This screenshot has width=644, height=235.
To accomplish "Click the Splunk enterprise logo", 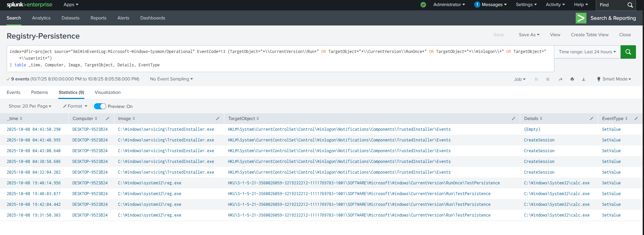I will click(x=29, y=5).
